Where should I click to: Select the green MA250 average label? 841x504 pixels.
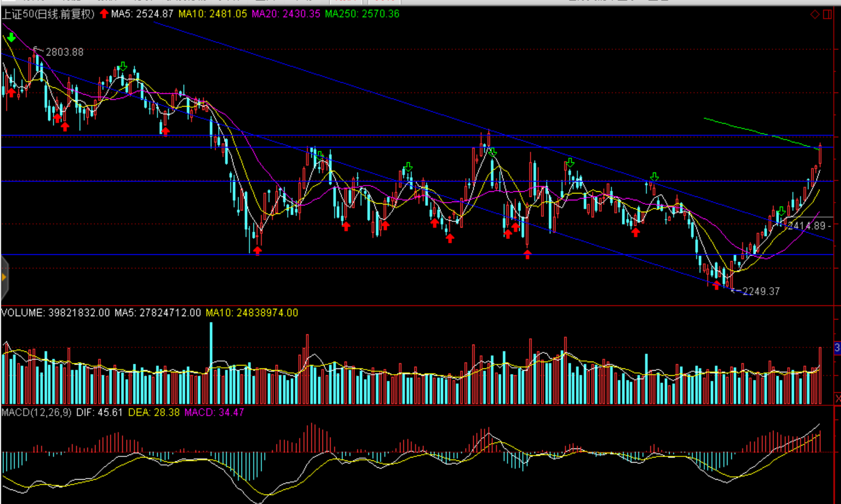click(362, 14)
